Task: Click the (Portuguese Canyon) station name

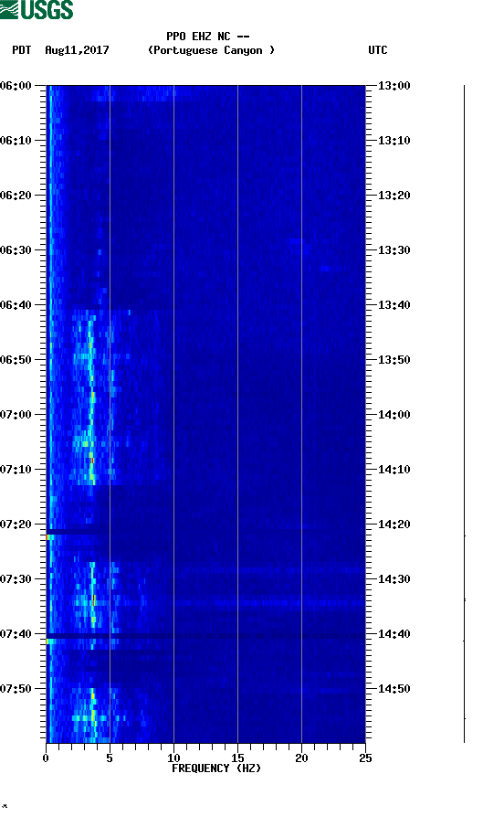Action: click(x=211, y=50)
